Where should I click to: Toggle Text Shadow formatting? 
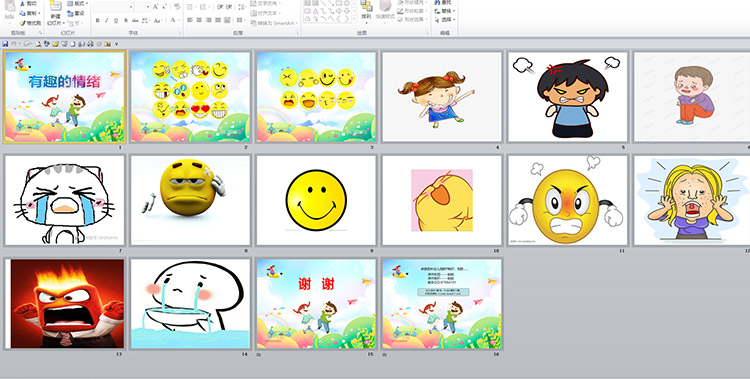pyautogui.click(x=126, y=20)
